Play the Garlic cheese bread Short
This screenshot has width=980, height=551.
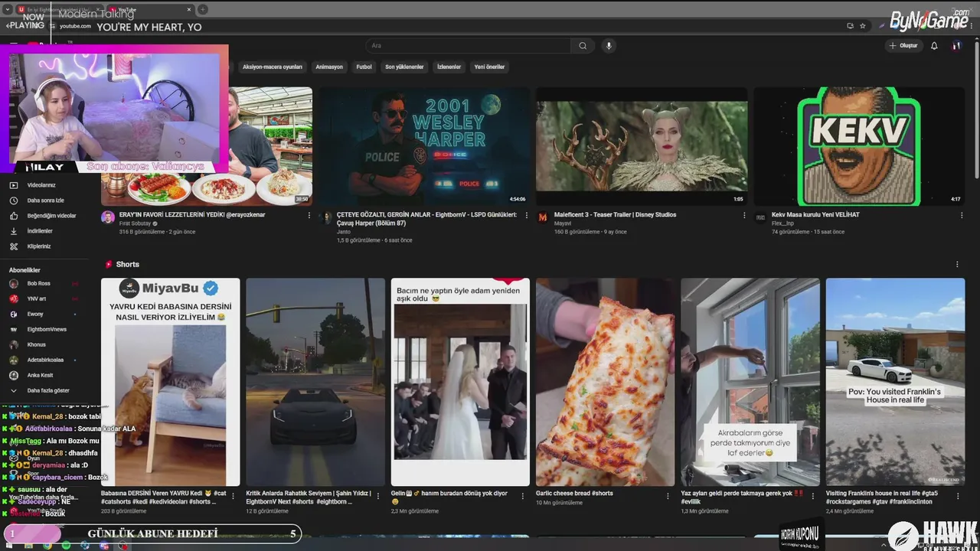click(606, 382)
